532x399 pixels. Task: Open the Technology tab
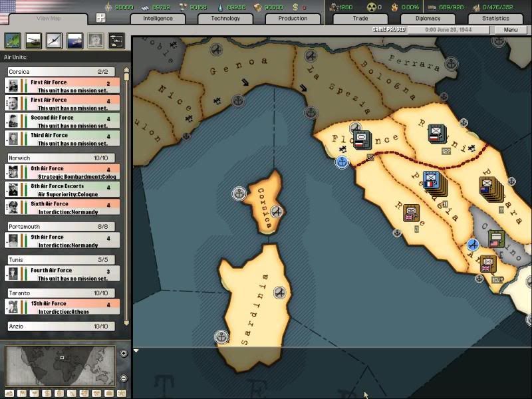pos(225,19)
